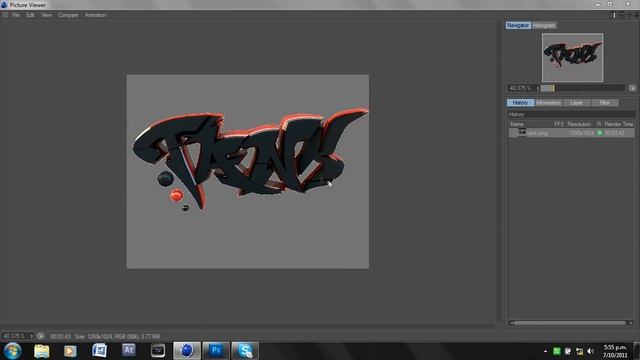Image resolution: width=640 pixels, height=360 pixels.
Task: Select the History tab
Action: pos(520,102)
